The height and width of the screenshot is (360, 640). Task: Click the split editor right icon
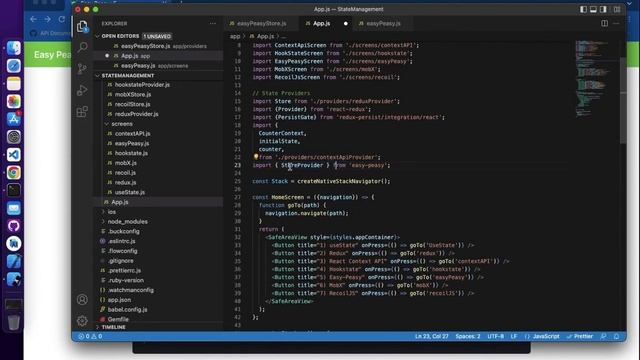pyautogui.click(x=604, y=24)
